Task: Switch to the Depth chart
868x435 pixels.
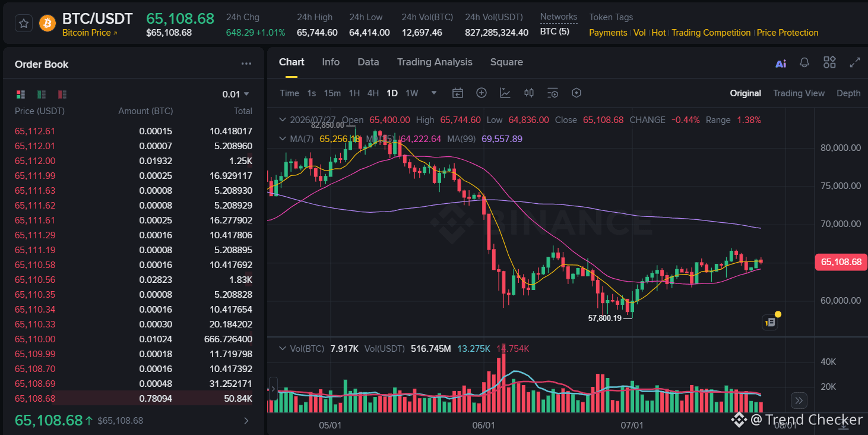Action: click(848, 93)
